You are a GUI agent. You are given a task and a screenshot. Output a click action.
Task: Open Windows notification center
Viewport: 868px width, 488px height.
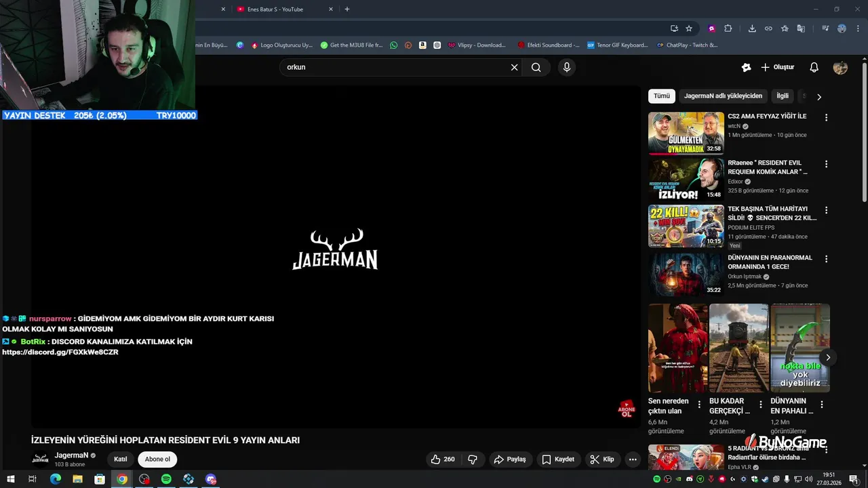click(x=854, y=479)
